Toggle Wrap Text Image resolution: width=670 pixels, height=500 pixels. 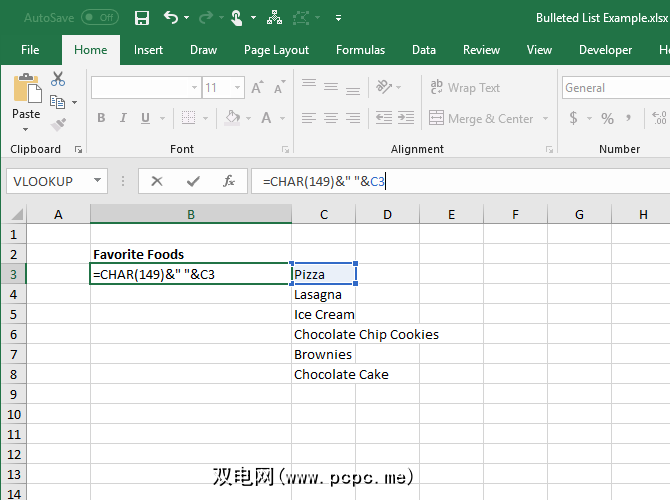(x=465, y=88)
